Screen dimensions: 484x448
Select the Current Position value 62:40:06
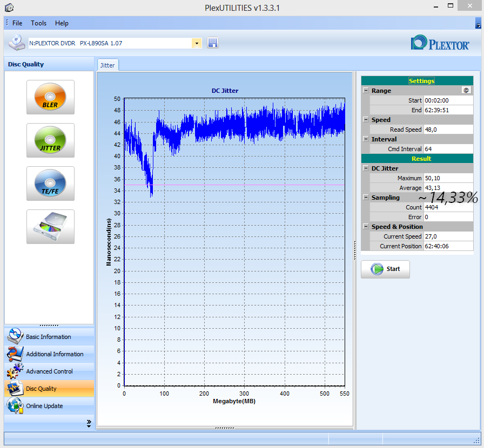(448, 246)
